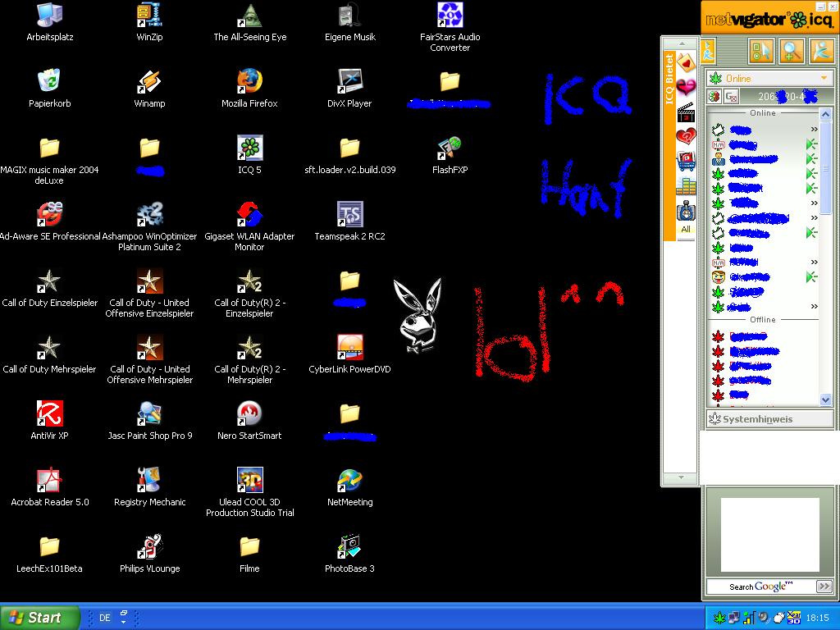Select the Ad-Aware SE Professional shortcut

(50, 221)
